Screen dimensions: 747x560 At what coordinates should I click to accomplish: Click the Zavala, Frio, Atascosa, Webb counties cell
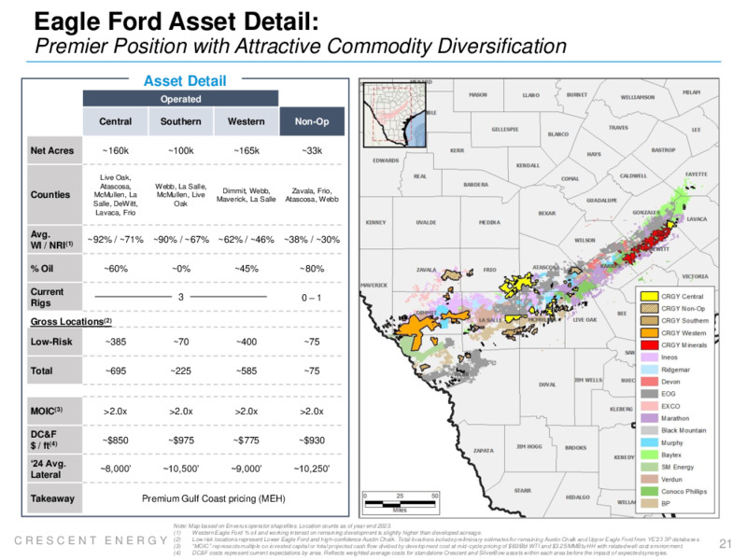312,195
